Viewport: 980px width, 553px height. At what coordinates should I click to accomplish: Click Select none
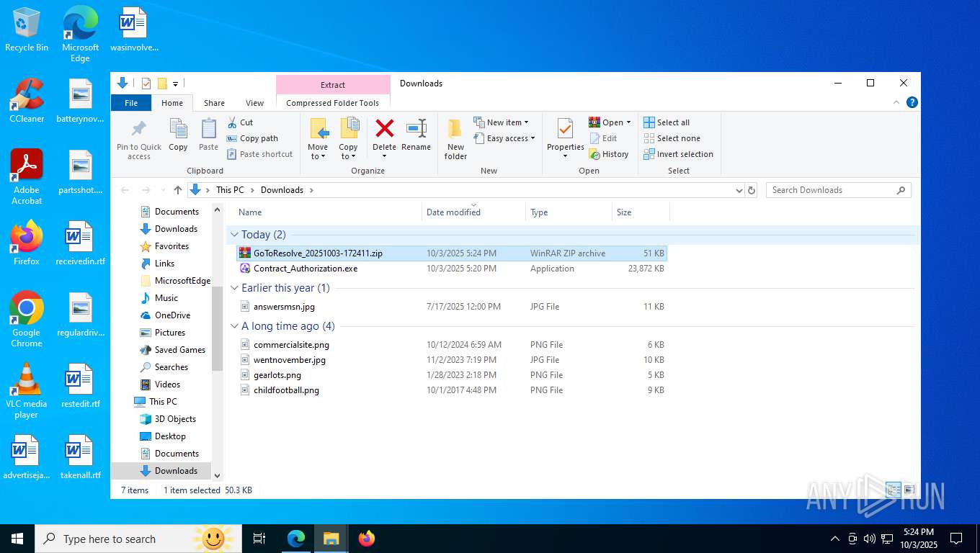[672, 138]
